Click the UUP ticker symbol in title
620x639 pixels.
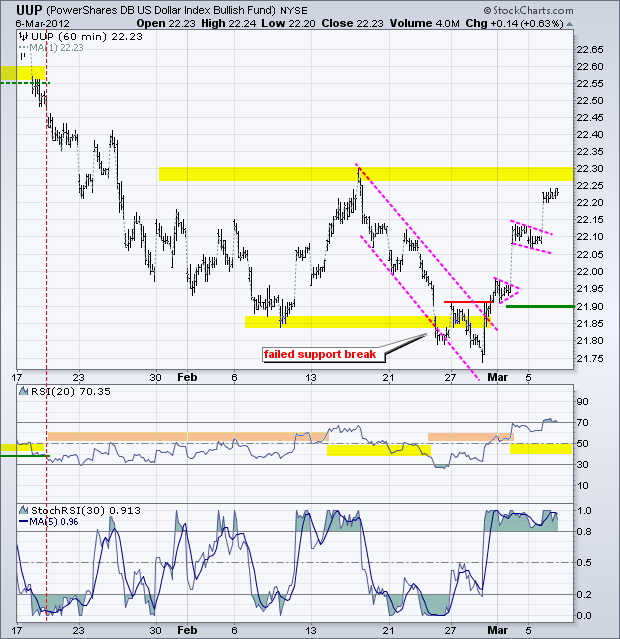click(29, 10)
